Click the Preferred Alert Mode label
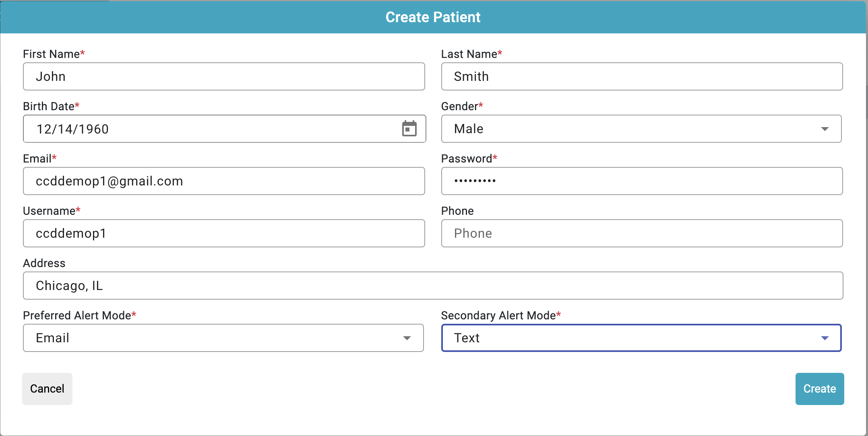 [77, 315]
